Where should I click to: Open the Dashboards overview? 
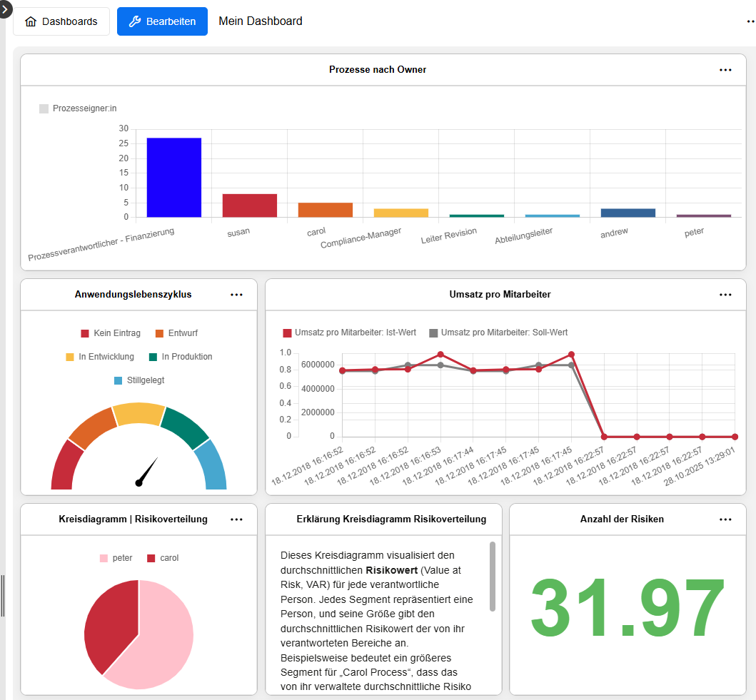[x=61, y=21]
